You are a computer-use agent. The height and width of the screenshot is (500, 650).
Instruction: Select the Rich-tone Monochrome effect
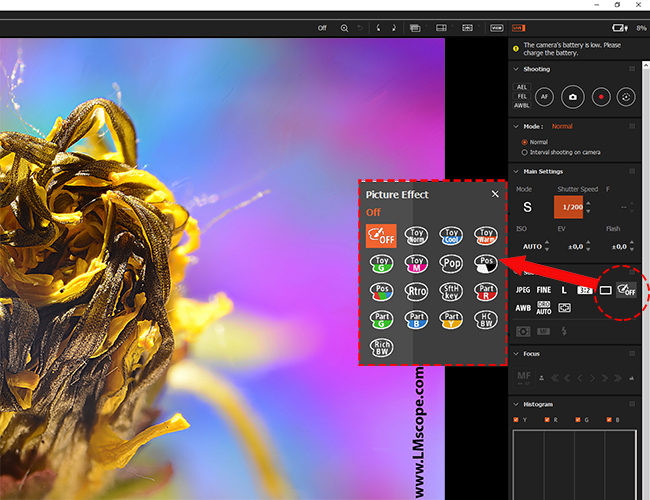(x=381, y=348)
